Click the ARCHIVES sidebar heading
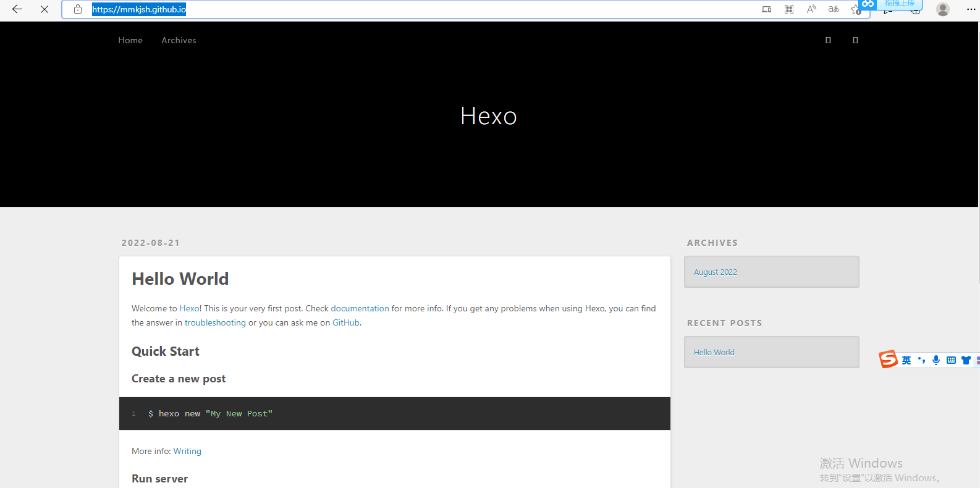The height and width of the screenshot is (488, 980). click(x=712, y=243)
